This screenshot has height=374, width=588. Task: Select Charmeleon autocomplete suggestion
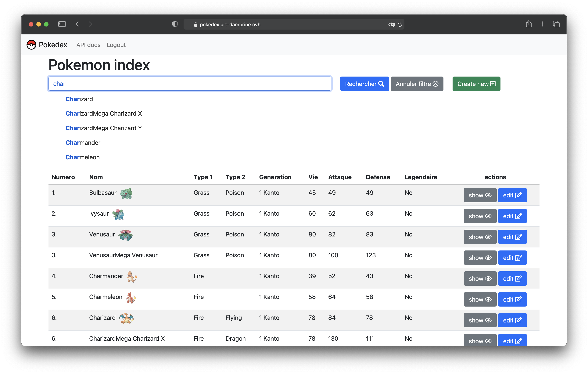[83, 157]
